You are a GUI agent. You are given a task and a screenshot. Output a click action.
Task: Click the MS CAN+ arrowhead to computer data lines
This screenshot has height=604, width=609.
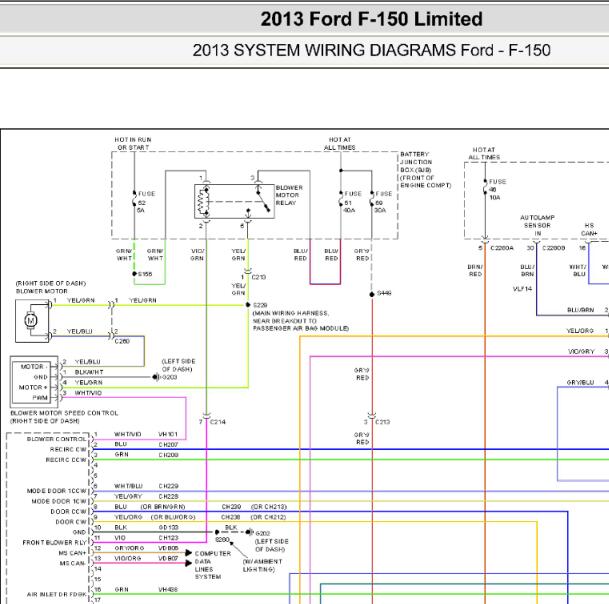point(188,552)
